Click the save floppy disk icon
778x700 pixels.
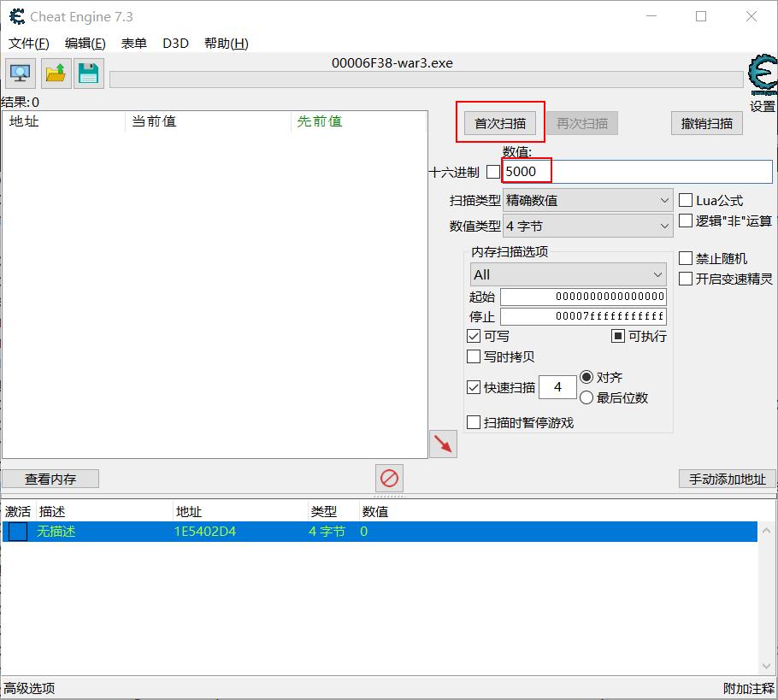click(88, 74)
